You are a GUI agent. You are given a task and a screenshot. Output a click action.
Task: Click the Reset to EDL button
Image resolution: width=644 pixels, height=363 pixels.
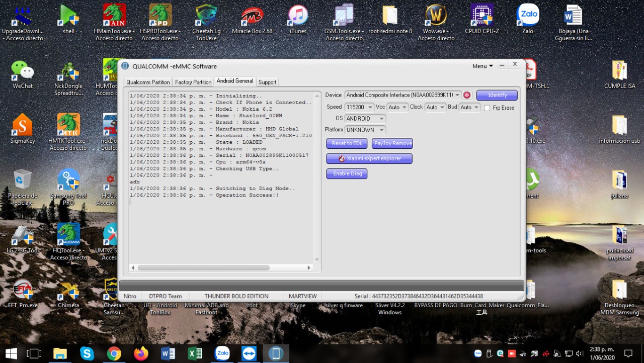(347, 143)
